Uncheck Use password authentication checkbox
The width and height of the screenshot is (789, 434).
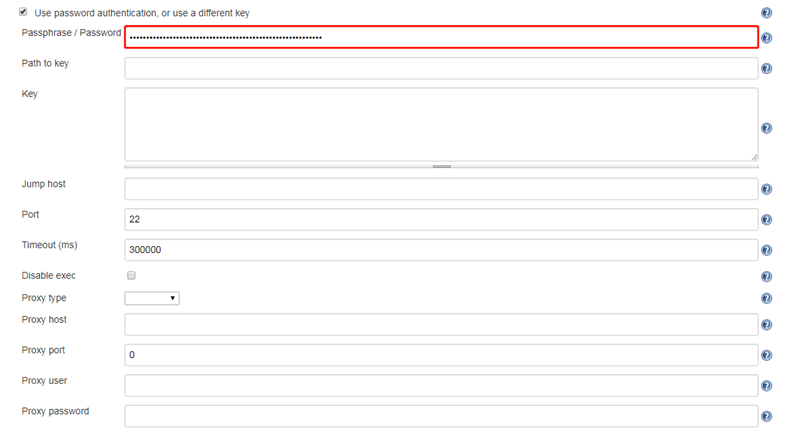point(23,12)
